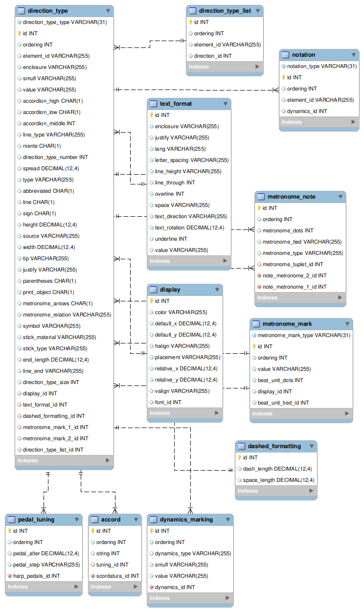Click the foreign key diamond for scordatura_id
This screenshot has width=364, height=612.
point(92,576)
